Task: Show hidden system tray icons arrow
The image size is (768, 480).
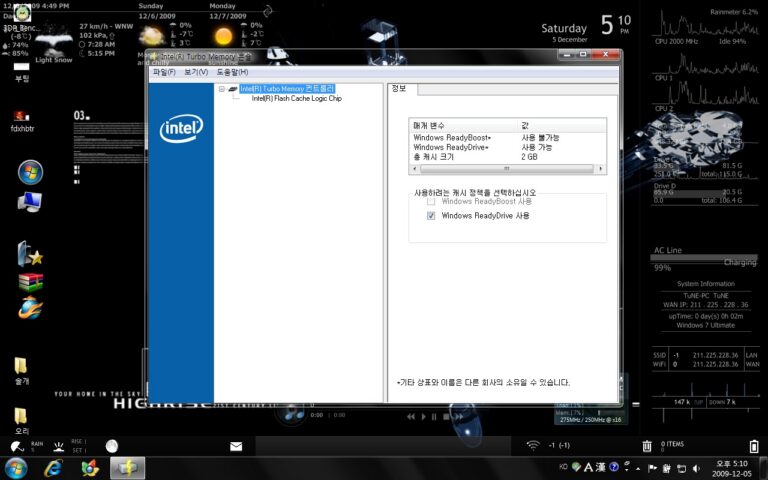Action: 638,469
